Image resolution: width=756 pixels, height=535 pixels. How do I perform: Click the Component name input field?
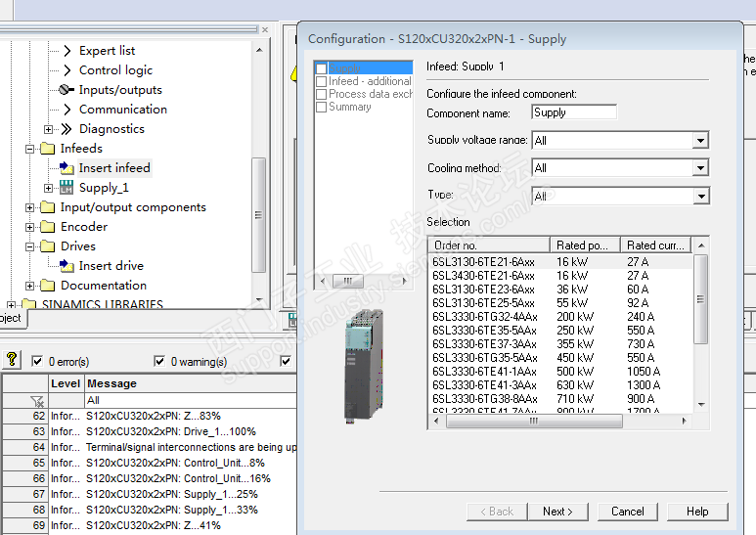click(x=574, y=112)
